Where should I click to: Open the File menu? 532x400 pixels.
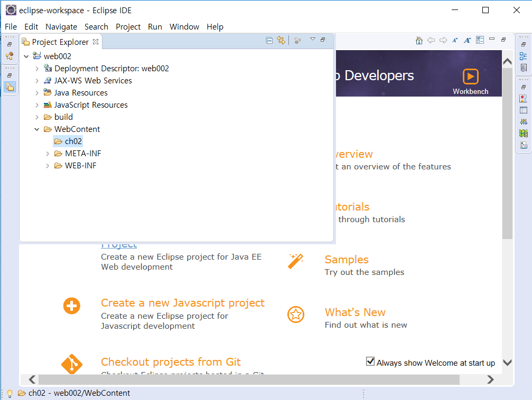coord(11,27)
